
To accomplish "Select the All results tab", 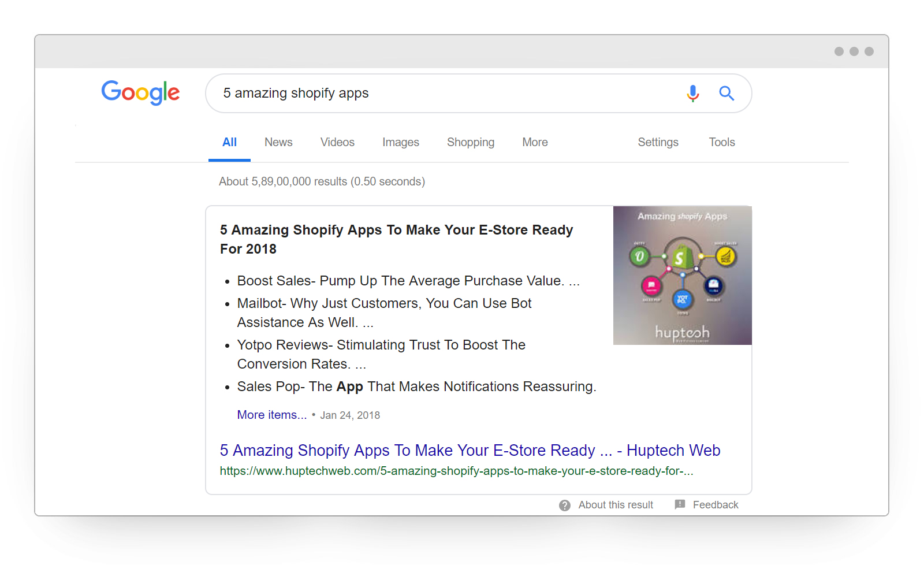I will tap(229, 142).
